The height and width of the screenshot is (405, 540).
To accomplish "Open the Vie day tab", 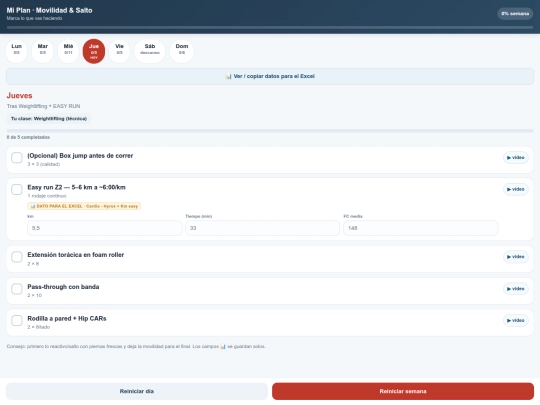I will 119,51.
